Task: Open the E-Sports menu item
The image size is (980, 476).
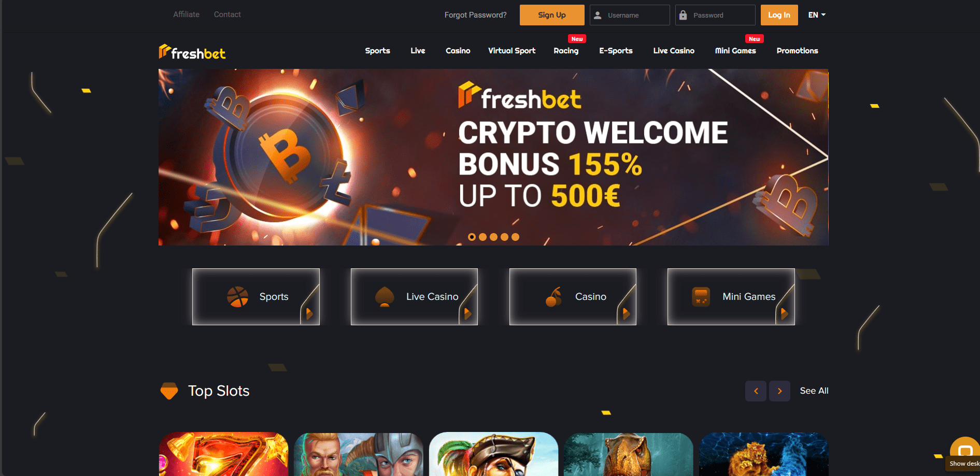Action: coord(616,51)
